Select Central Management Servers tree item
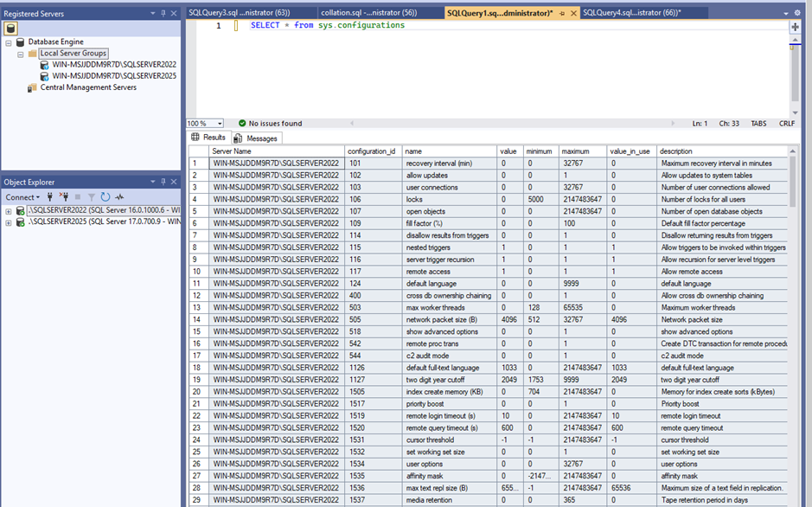 coord(88,87)
